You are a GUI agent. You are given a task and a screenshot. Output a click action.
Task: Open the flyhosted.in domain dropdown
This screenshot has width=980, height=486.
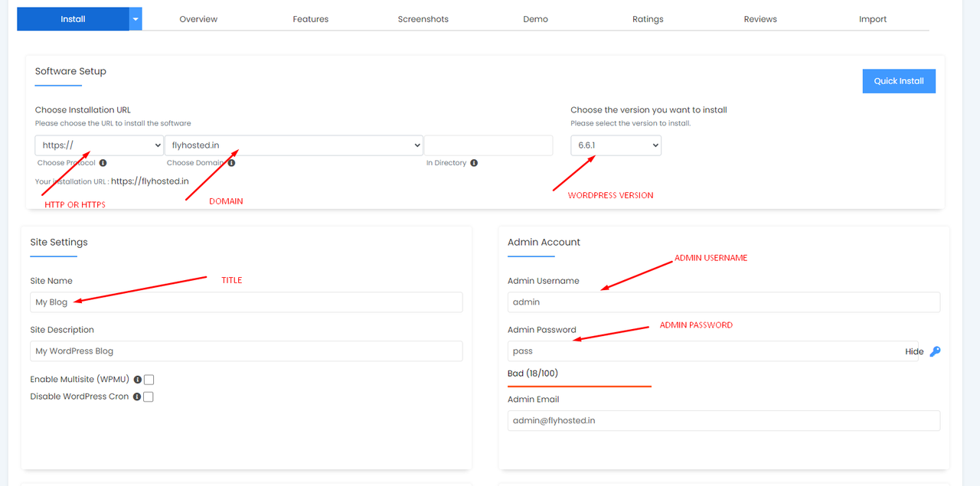294,145
